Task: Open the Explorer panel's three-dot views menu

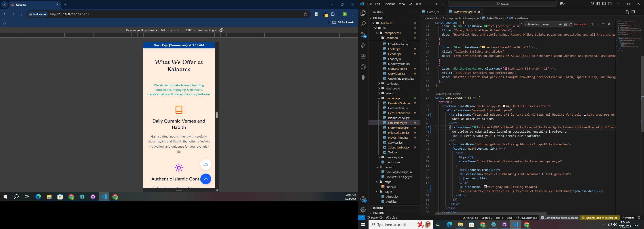Action: 415,12
